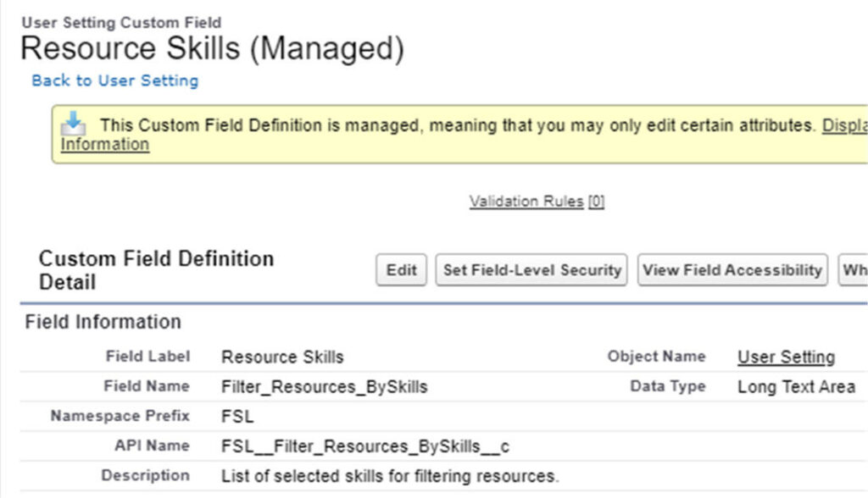Click the "Information" link in the banner
Screen dimensions: 868x498
tap(103, 144)
